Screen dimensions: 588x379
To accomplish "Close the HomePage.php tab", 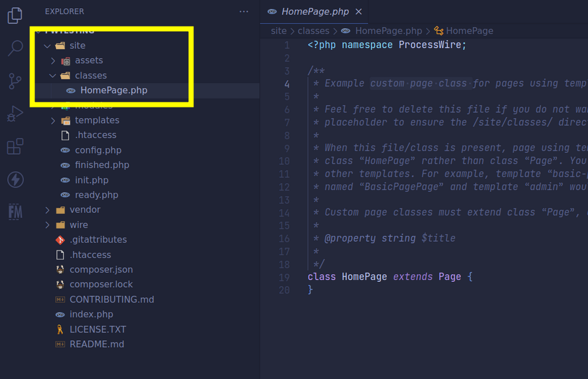I will click(x=359, y=12).
